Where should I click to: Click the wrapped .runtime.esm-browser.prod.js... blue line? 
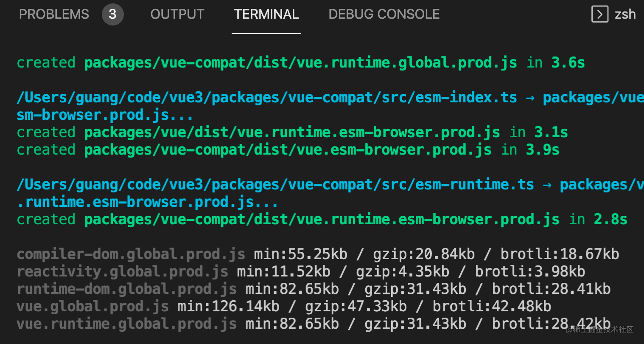pyautogui.click(x=147, y=202)
